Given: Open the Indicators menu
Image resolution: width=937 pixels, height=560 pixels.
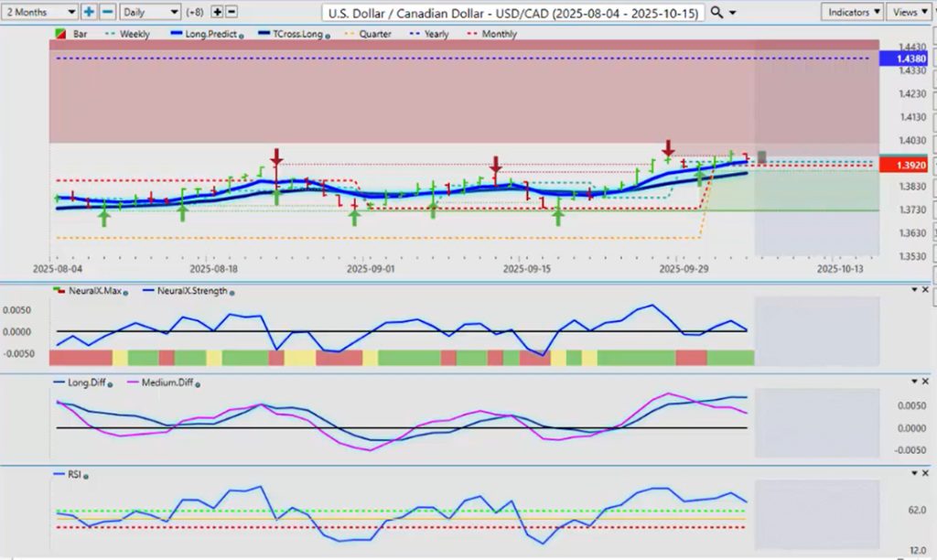Looking at the screenshot, I should tap(852, 12).
